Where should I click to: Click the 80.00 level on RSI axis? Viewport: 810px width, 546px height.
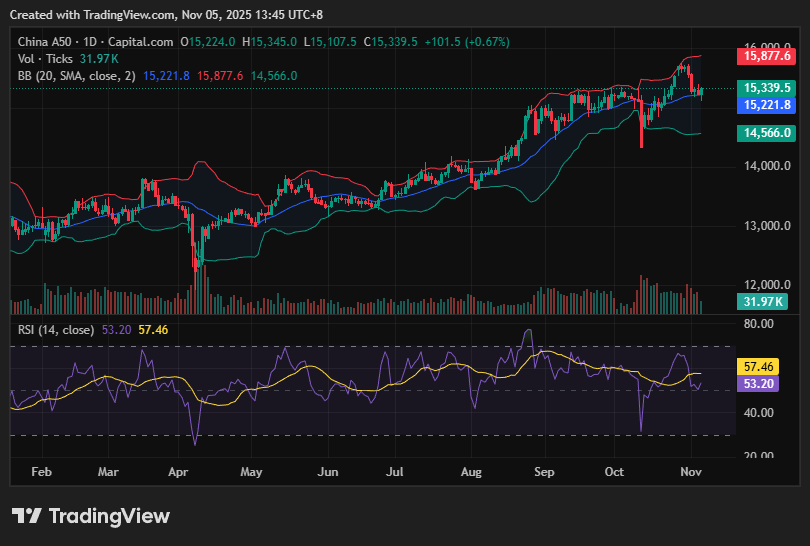point(760,324)
